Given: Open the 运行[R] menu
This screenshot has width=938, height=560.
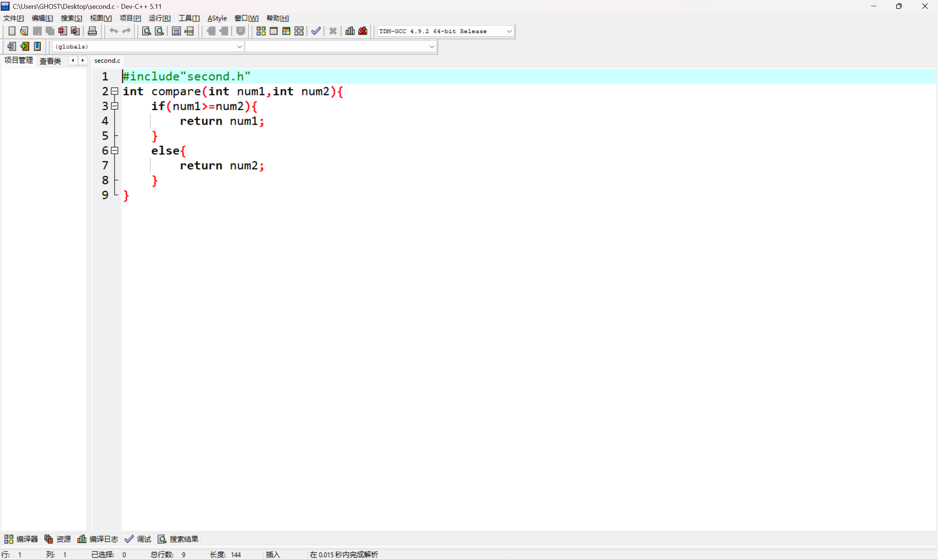Looking at the screenshot, I should coord(159,18).
